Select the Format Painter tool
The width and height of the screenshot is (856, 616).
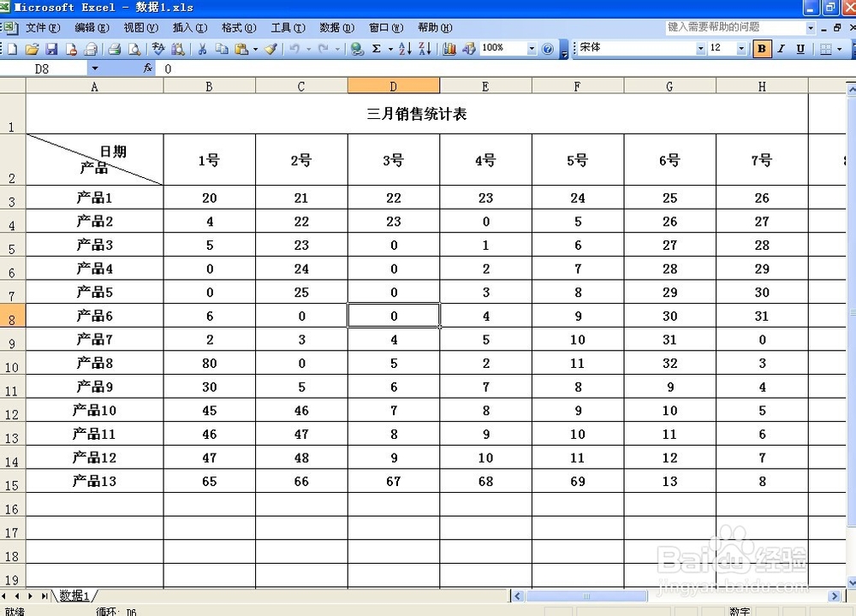click(271, 49)
